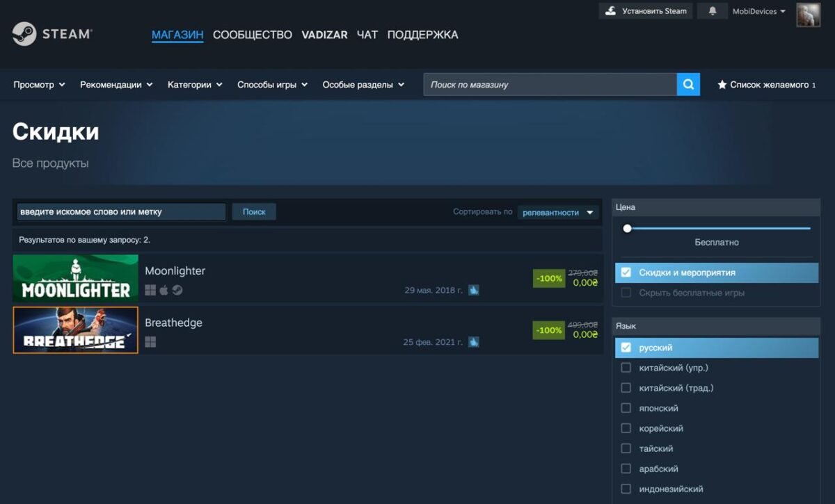Check the 'китайский (трад.)' language filter
The width and height of the screenshot is (835, 504).
coord(626,388)
